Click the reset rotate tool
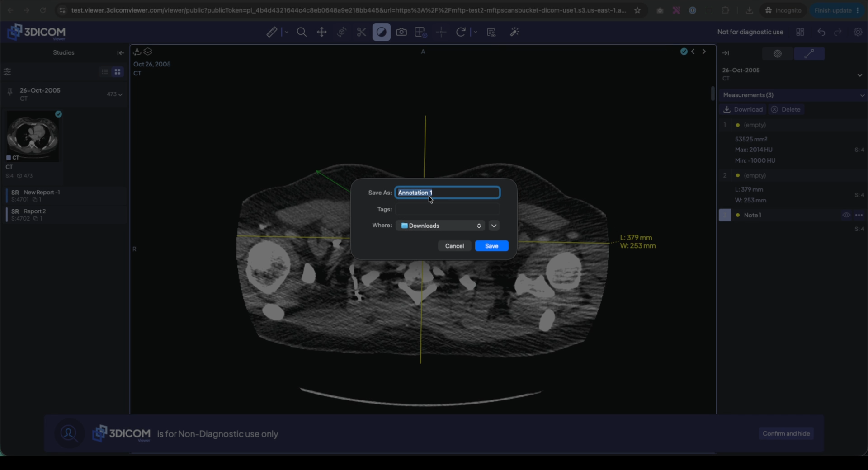This screenshot has width=868, height=470. pos(461,32)
